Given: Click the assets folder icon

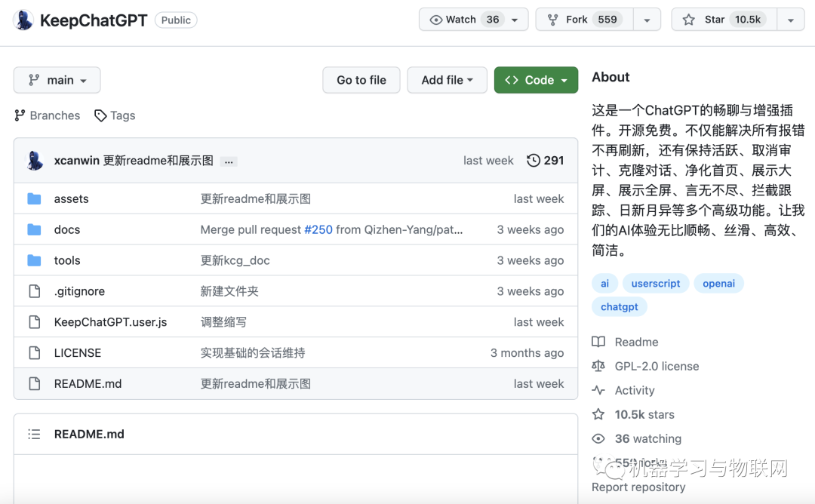Looking at the screenshot, I should (34, 199).
